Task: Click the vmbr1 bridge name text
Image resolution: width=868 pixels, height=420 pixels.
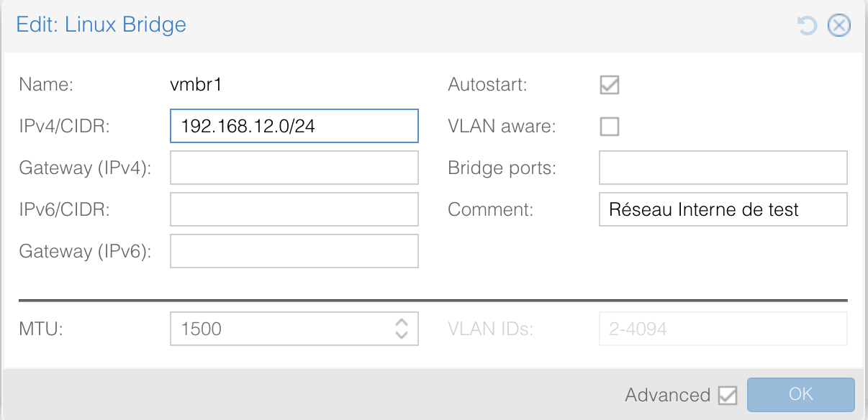Action: coord(196,85)
